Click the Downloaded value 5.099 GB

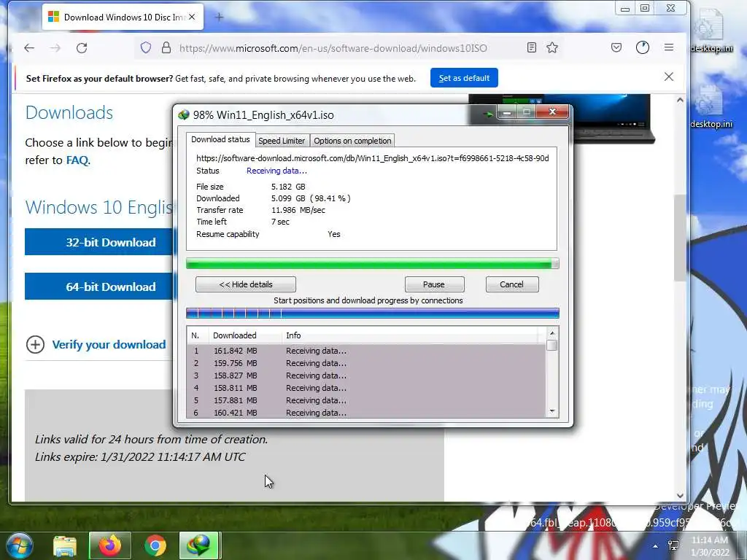(x=288, y=198)
